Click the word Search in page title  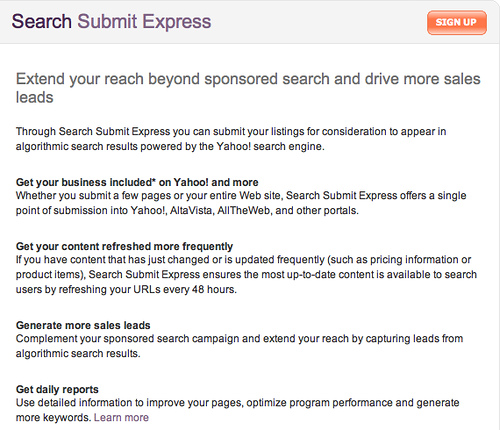[42, 22]
